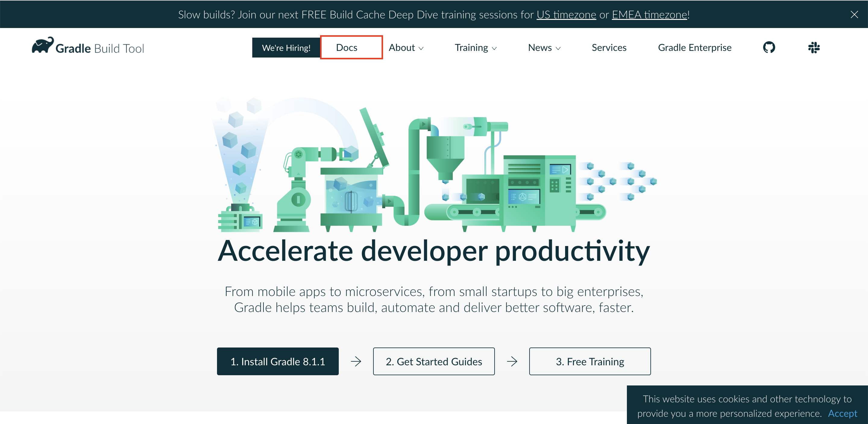This screenshot has height=424, width=868.
Task: Open the GitHub icon link
Action: click(769, 48)
